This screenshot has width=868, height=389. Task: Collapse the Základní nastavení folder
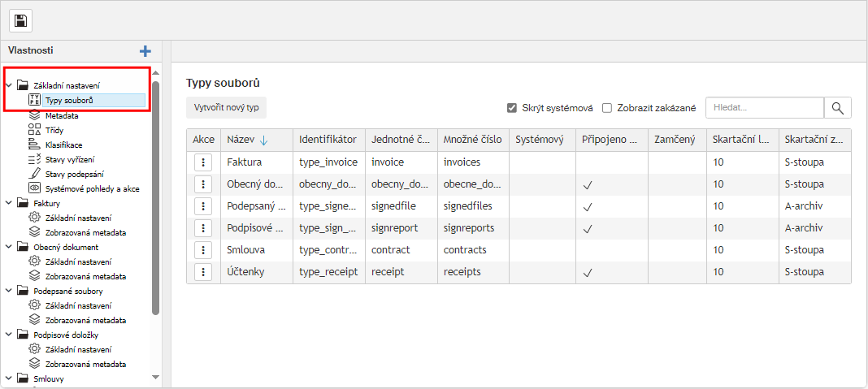(9, 85)
